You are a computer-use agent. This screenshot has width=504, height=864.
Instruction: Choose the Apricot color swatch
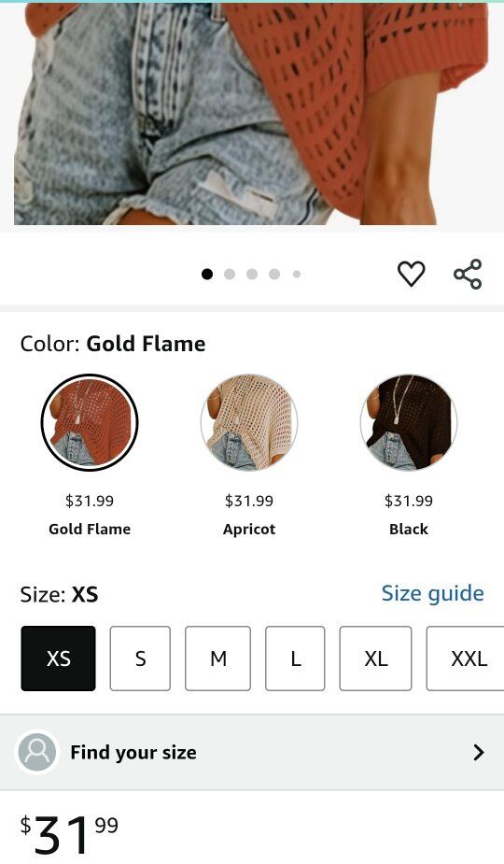[249, 422]
